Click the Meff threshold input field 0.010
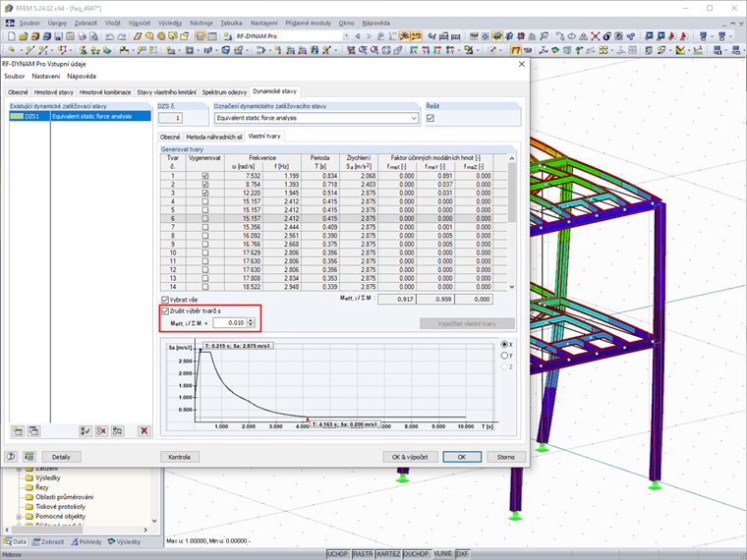747x560 pixels. [x=229, y=323]
